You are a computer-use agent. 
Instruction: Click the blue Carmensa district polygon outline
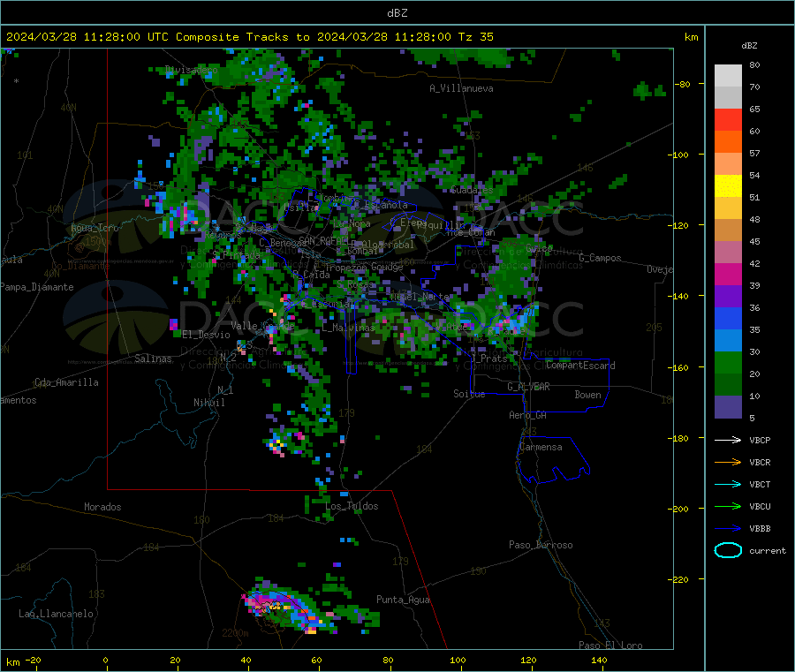[x=554, y=460]
